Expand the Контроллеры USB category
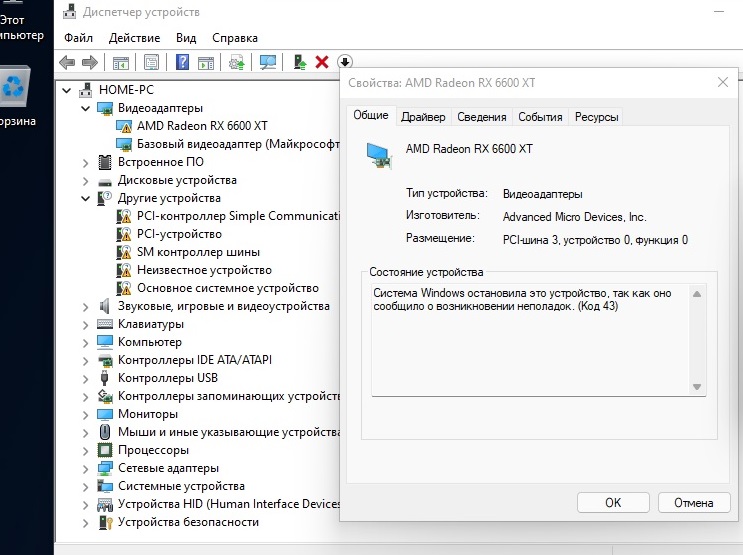The width and height of the screenshot is (743, 555). point(85,379)
